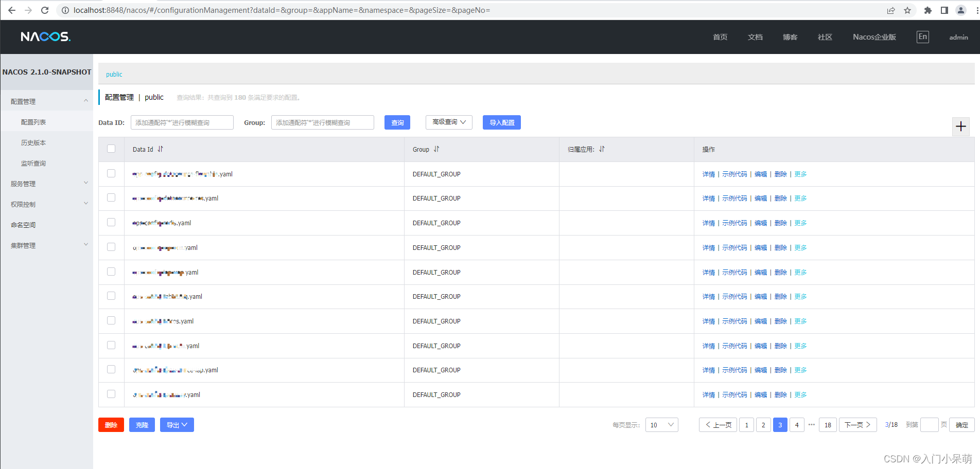Go to 下一页 next page
980x469 pixels.
858,425
